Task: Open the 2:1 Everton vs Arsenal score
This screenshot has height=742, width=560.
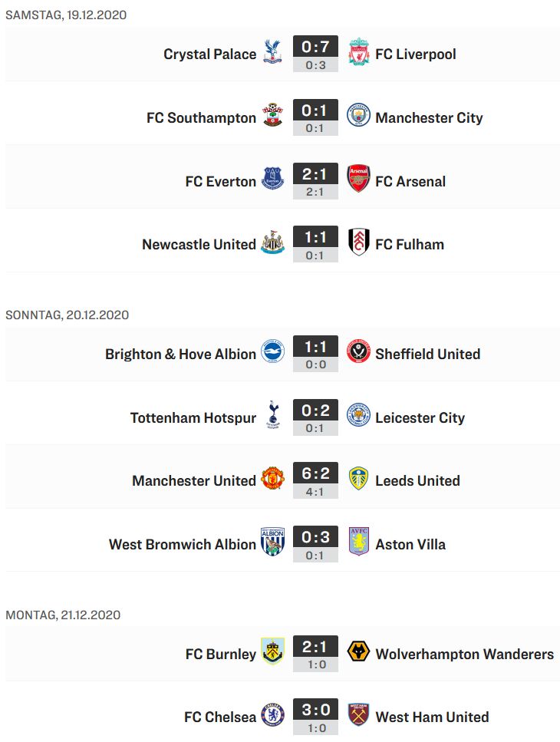Action: [315, 180]
